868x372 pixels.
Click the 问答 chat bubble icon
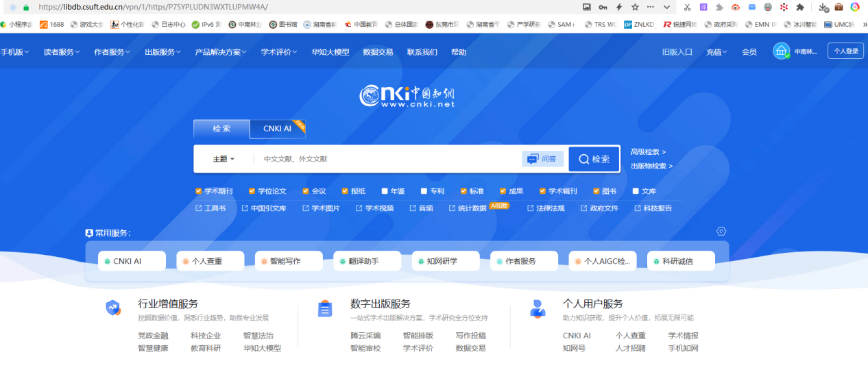point(533,159)
